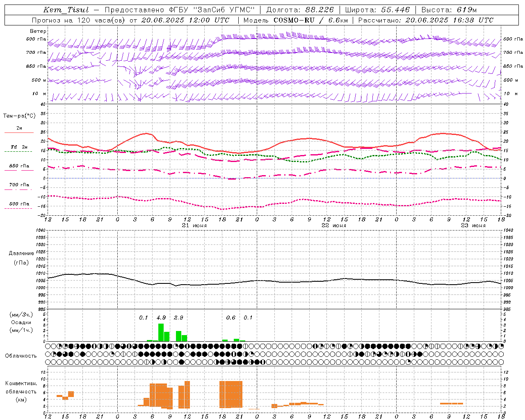Click the Тем-ра(°C) temperature section label
525x420 pixels.
coord(19,116)
